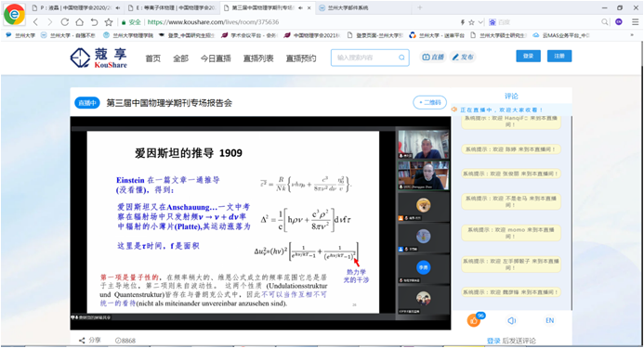This screenshot has height=348, width=644.
Task: Click the 直播列表 navigation item
Action: pyautogui.click(x=258, y=58)
